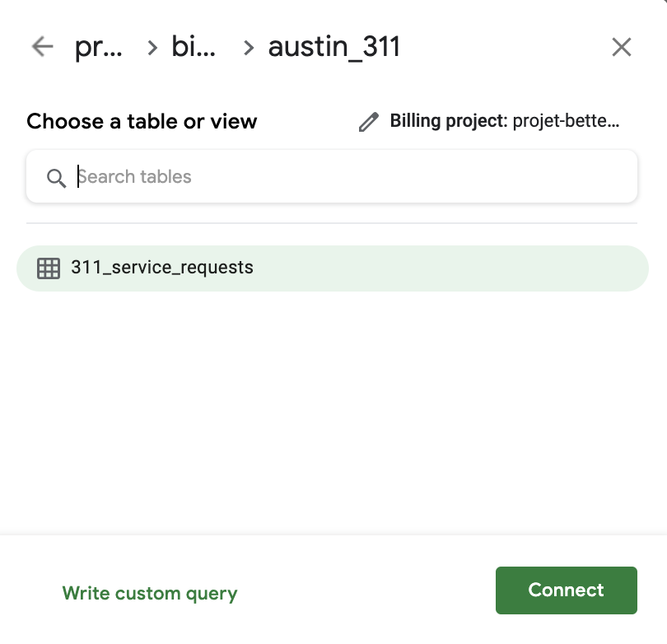Close the dialog with the X icon
Screen dimensions: 667x644
(622, 47)
